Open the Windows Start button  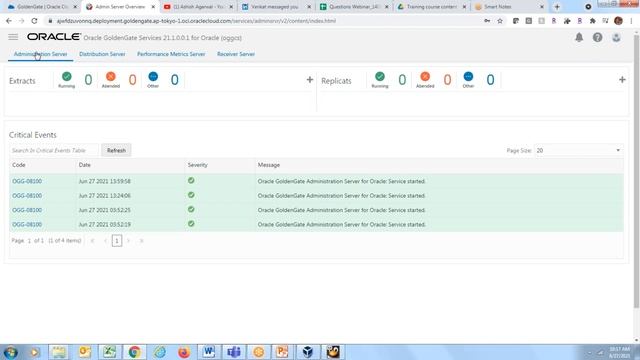coord(10,352)
